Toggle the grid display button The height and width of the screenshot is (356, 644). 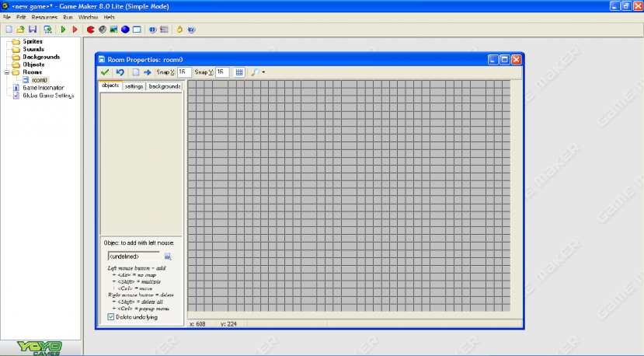coord(239,72)
